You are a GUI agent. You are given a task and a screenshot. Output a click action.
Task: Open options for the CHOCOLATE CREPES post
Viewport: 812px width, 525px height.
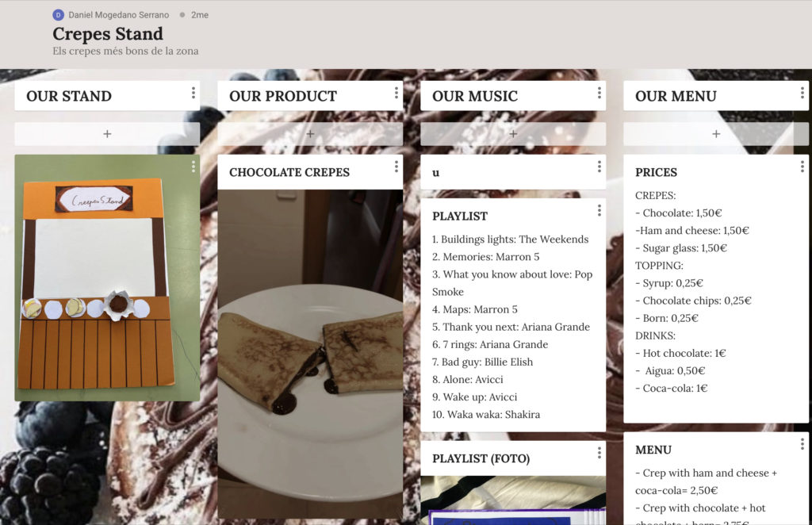tap(396, 167)
